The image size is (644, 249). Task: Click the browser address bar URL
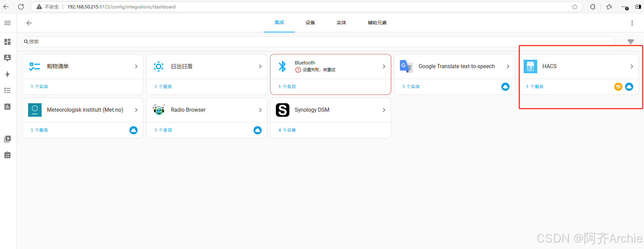121,7
